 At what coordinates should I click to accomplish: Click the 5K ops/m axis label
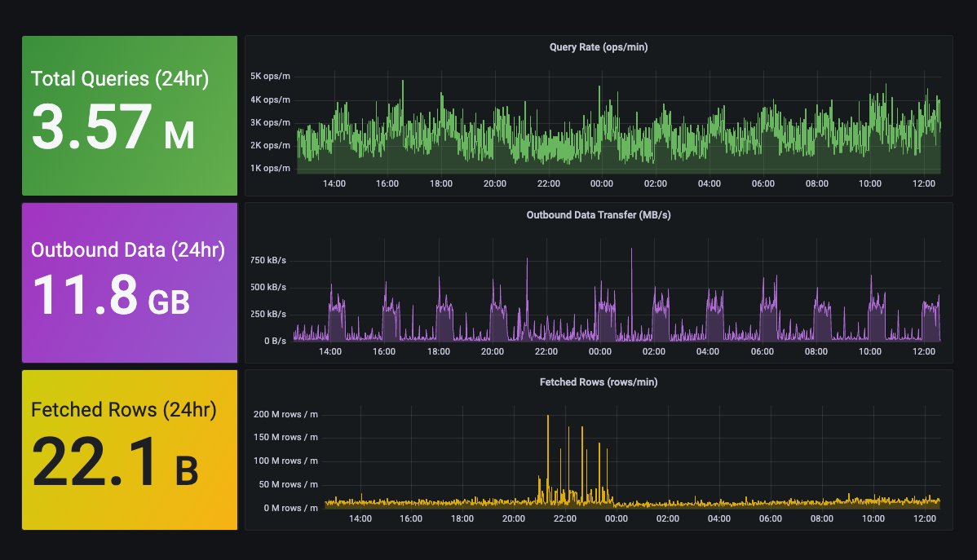click(270, 76)
